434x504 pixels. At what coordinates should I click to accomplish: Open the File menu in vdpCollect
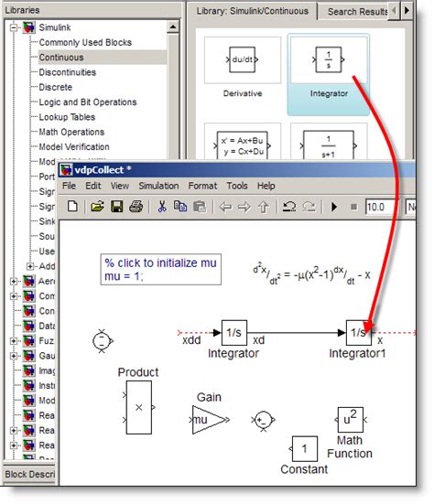[69, 186]
